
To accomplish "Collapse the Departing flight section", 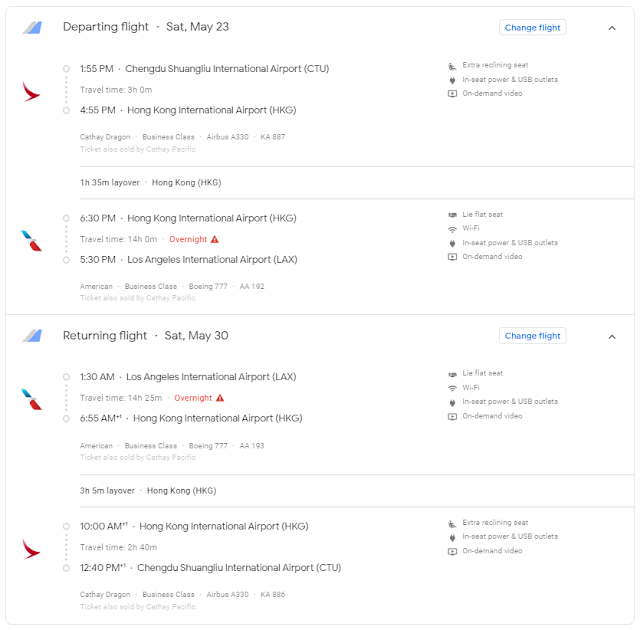I will 612,28.
